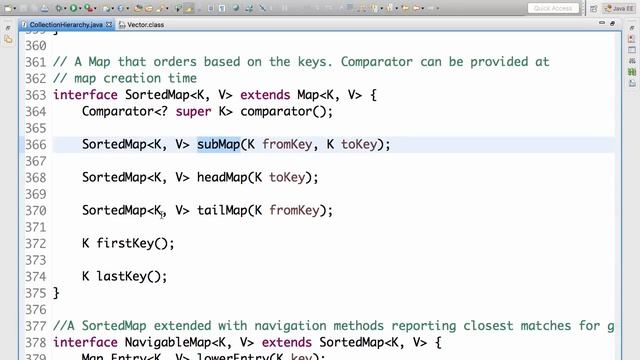
Task: Click the green Run button
Action: (x=73, y=8)
